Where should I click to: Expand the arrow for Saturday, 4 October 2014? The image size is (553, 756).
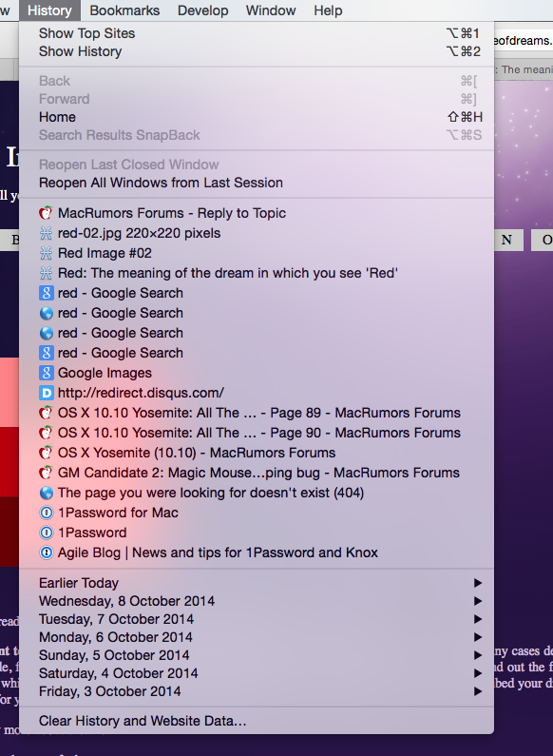(477, 673)
